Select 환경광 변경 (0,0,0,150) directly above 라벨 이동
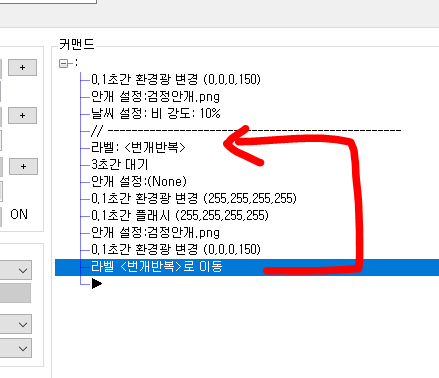 point(176,249)
